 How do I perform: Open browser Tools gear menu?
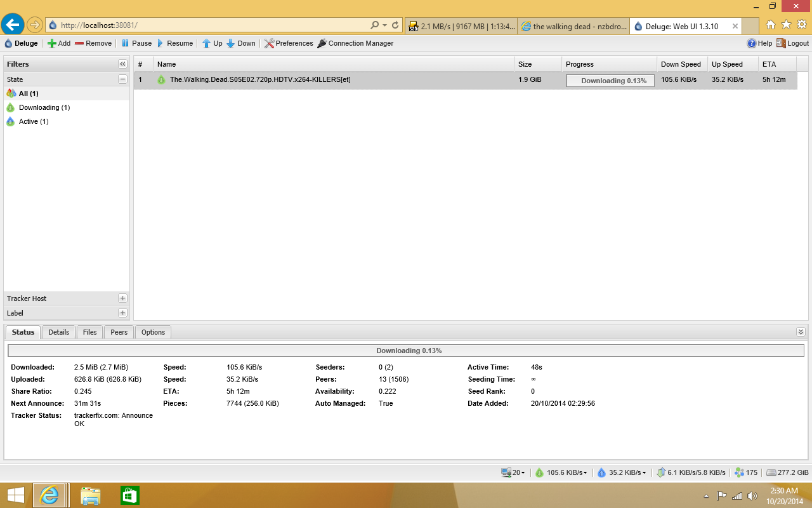[x=802, y=25]
